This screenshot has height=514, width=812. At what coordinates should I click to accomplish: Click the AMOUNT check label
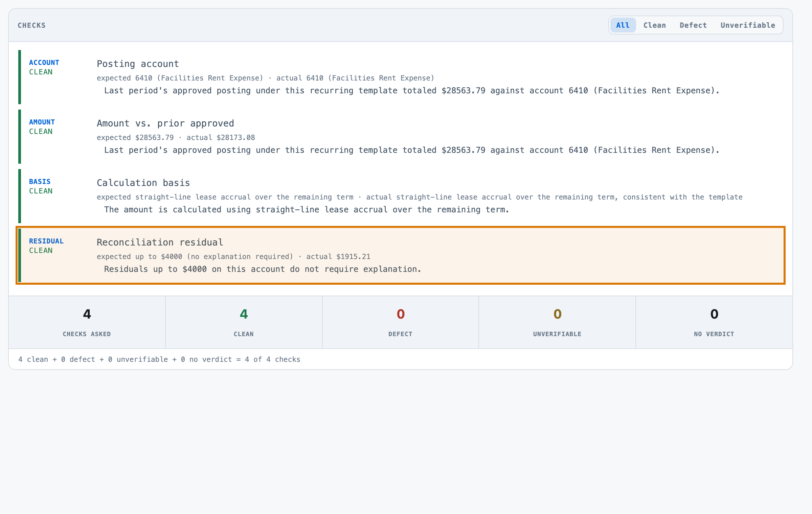click(42, 122)
